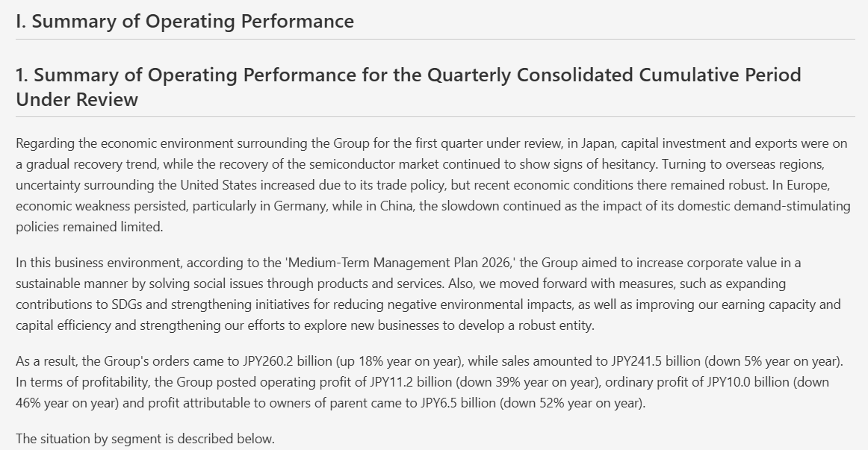Viewport: 868px width, 450px height.
Task: Click 'Medium-Term Management Plan 2026' text
Action: pyautogui.click(x=400, y=263)
